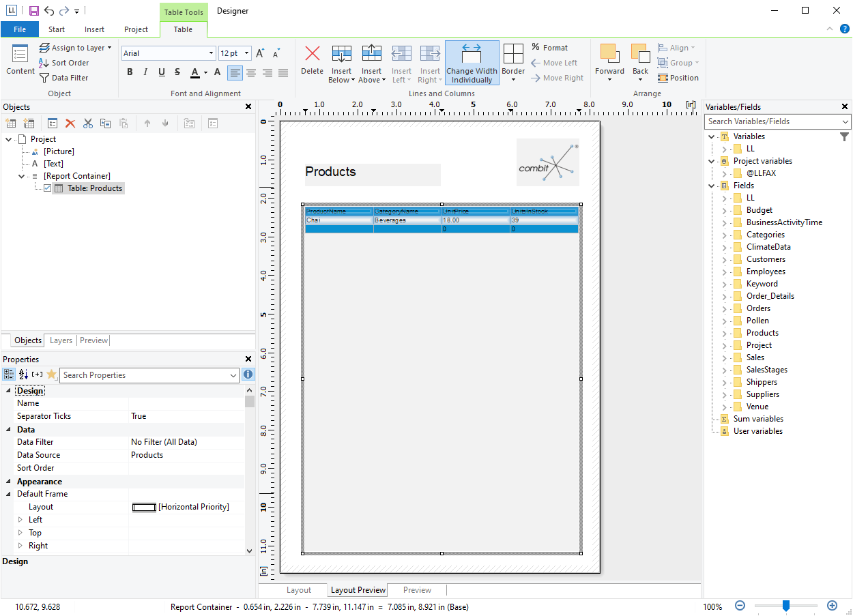Click the Insert Below icon
Screen dimensions: 853x616
(341, 55)
